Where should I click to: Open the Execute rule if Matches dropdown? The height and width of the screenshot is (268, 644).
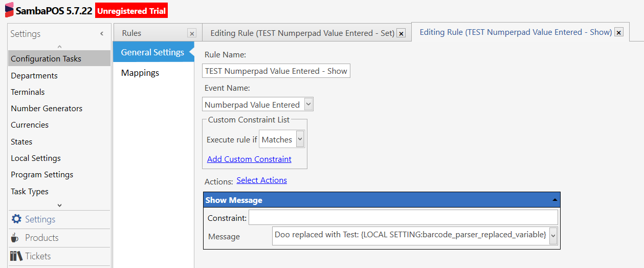[300, 139]
